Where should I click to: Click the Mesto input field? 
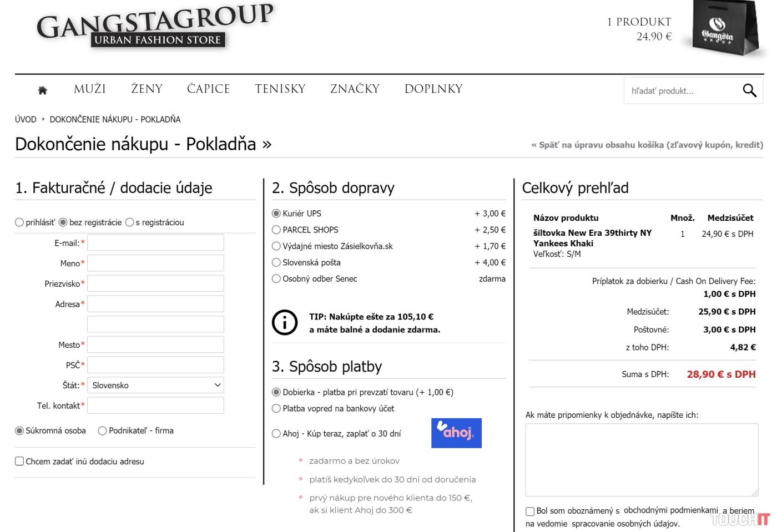coord(155,344)
